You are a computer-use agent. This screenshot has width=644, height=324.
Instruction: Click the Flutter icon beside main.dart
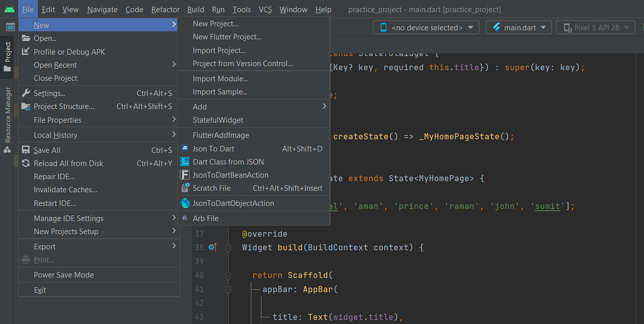coord(495,26)
